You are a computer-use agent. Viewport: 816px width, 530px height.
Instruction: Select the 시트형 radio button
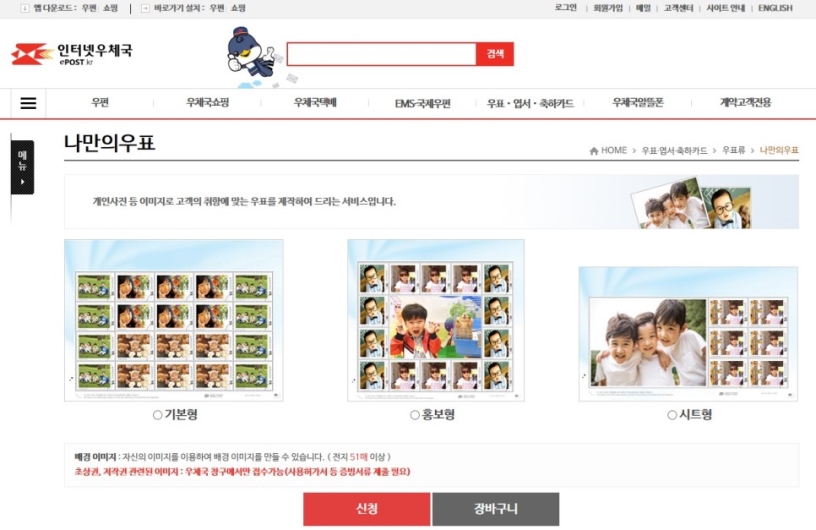672,415
